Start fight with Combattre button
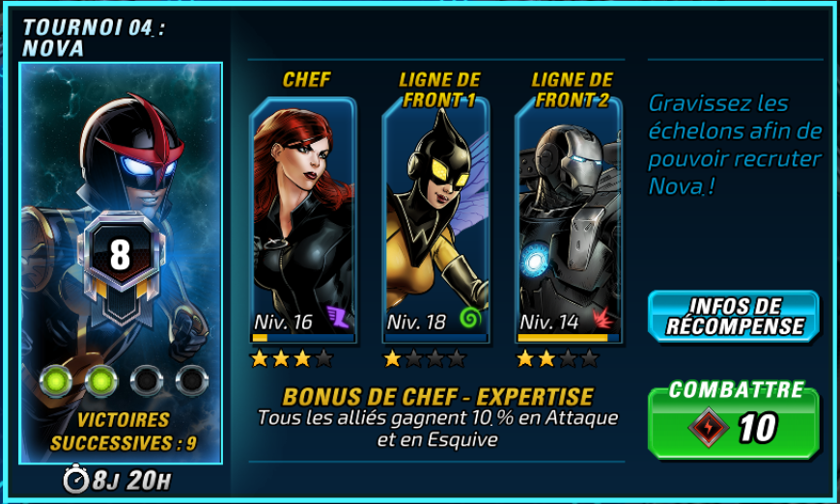Image resolution: width=840 pixels, height=504 pixels. [x=734, y=419]
